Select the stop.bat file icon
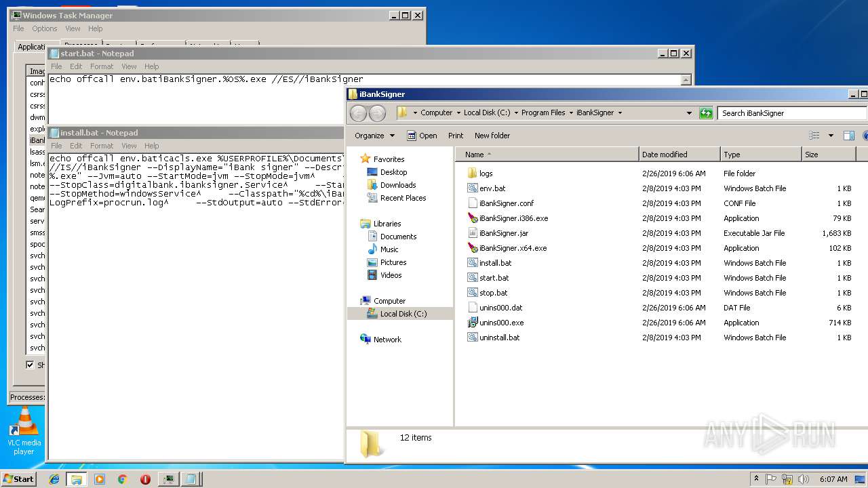This screenshot has width=868, height=488. [473, 293]
